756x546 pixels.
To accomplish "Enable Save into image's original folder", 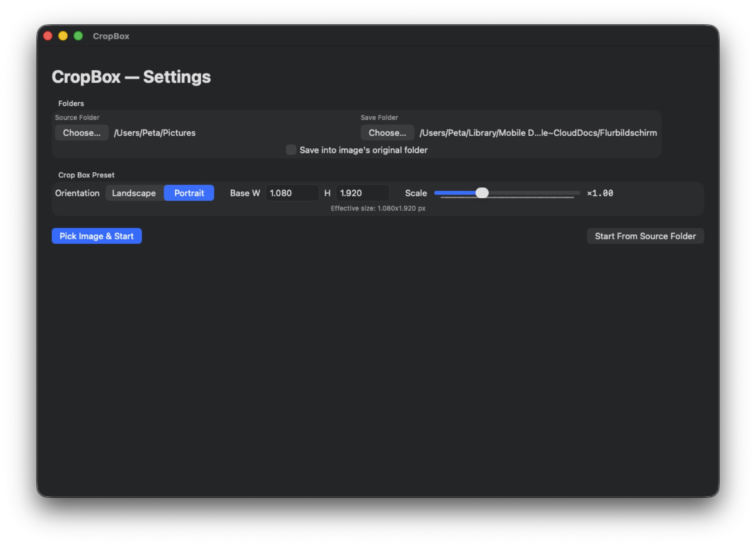I will click(291, 150).
